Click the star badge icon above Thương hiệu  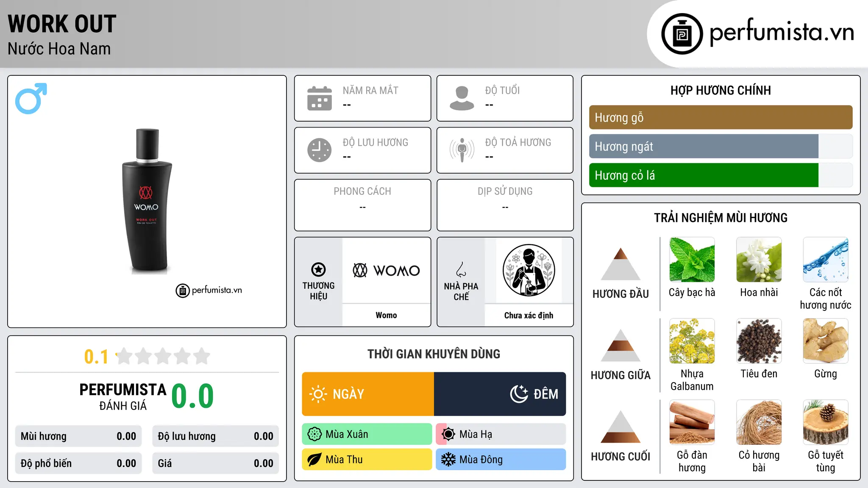tap(318, 269)
